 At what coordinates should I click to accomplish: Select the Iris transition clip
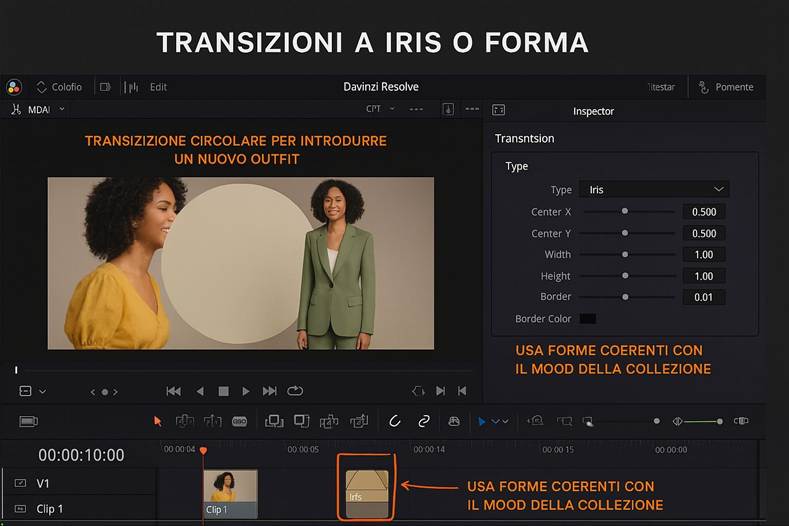[367, 494]
